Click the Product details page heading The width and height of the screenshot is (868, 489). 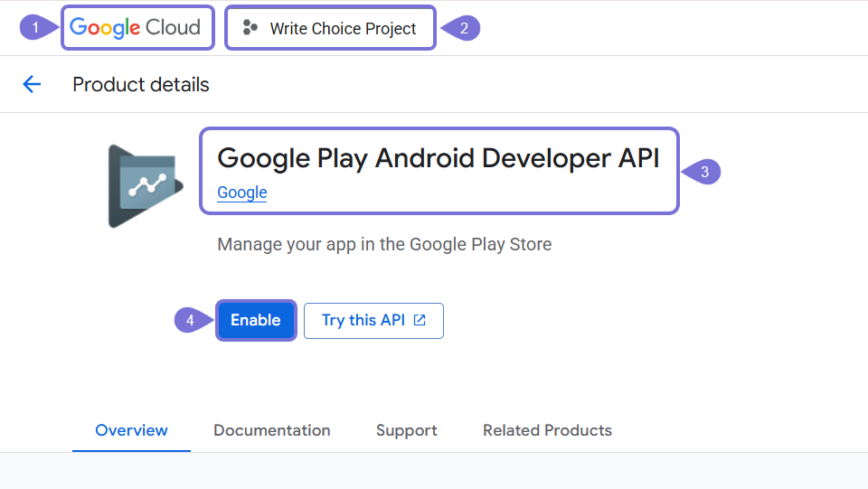tap(140, 85)
